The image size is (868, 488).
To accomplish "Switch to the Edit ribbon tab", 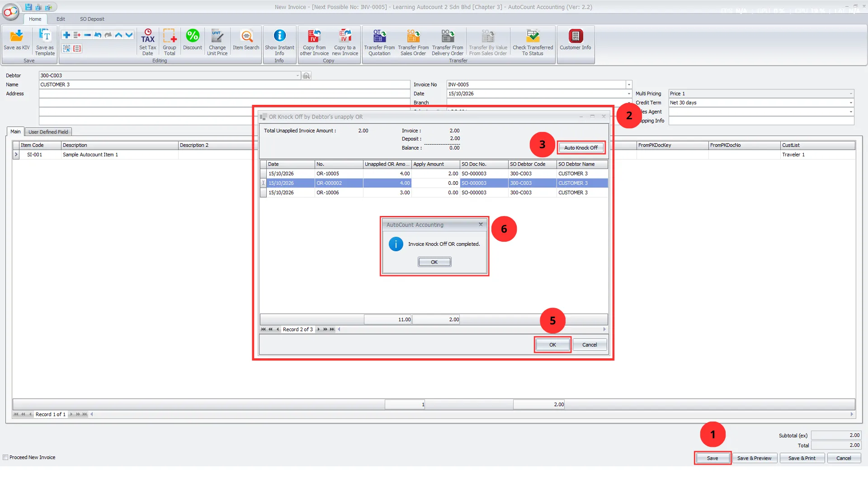I will (x=61, y=19).
